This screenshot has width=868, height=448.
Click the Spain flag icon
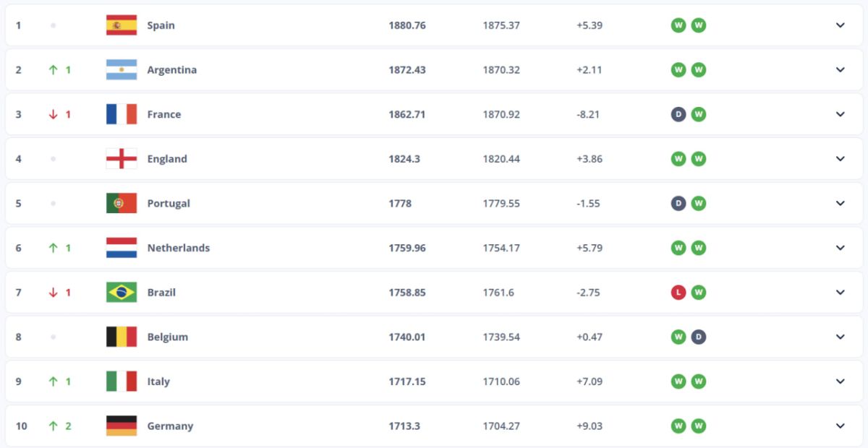point(121,25)
